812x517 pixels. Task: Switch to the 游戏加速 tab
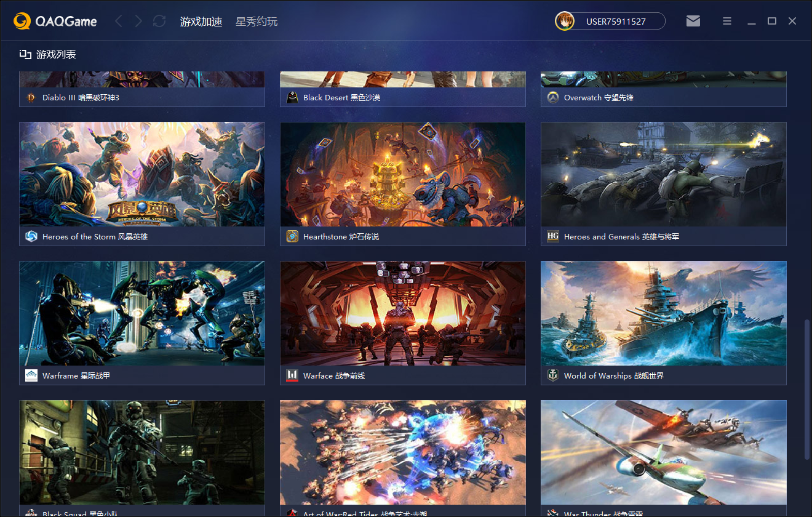201,20
